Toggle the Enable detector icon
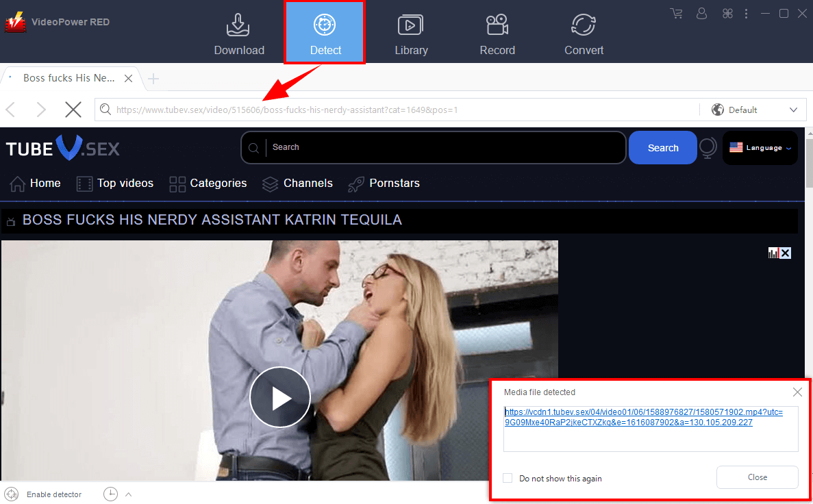 click(12, 494)
